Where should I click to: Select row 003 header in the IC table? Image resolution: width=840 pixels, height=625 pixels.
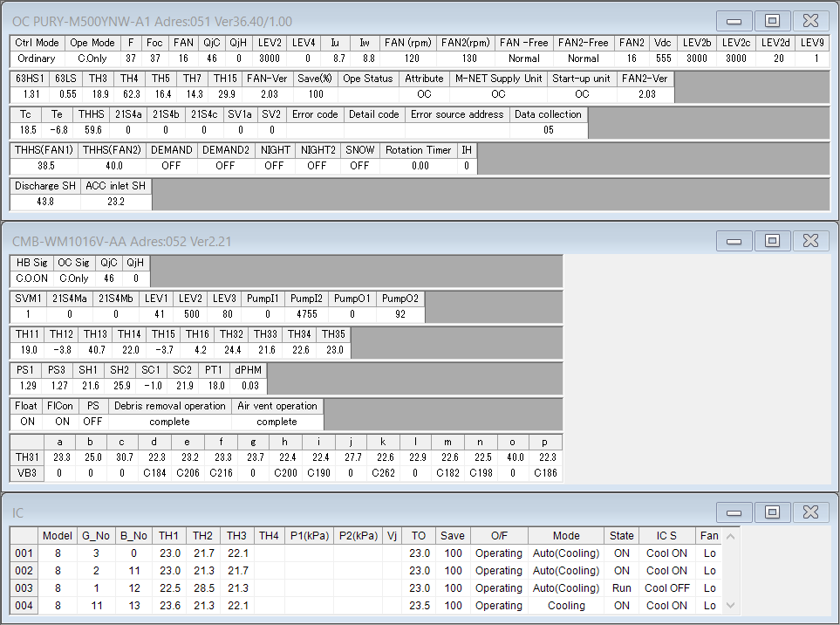(x=25, y=588)
